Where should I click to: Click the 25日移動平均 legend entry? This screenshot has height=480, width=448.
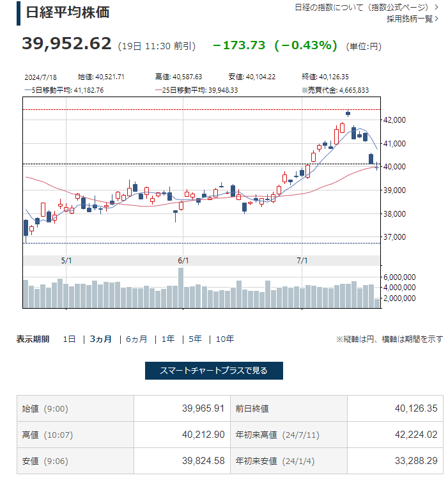(196, 90)
